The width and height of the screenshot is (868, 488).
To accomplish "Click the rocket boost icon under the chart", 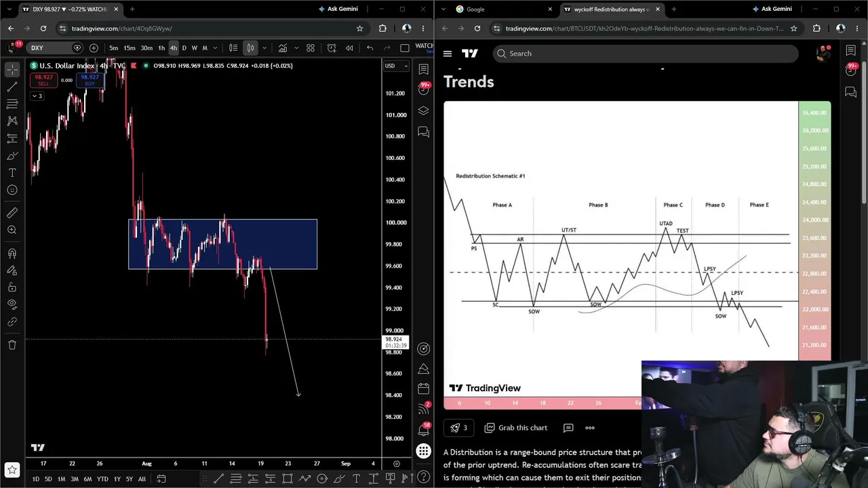I will pyautogui.click(x=459, y=428).
